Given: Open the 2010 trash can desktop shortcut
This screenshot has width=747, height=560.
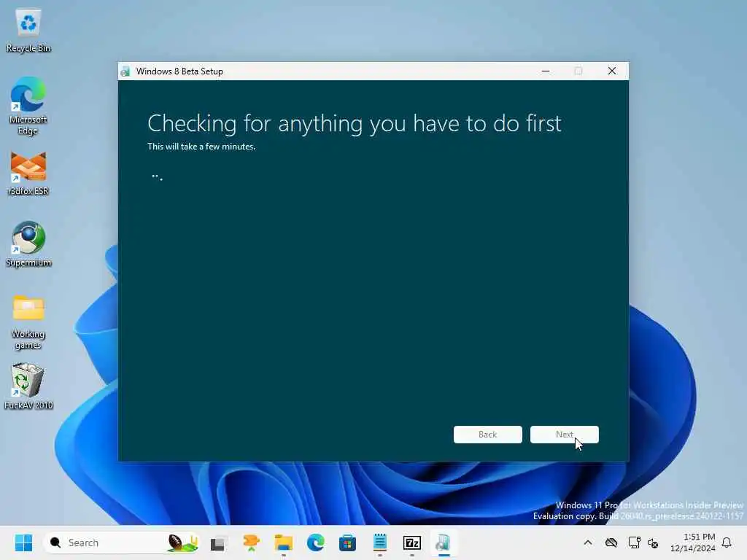Looking at the screenshot, I should pyautogui.click(x=28, y=386).
